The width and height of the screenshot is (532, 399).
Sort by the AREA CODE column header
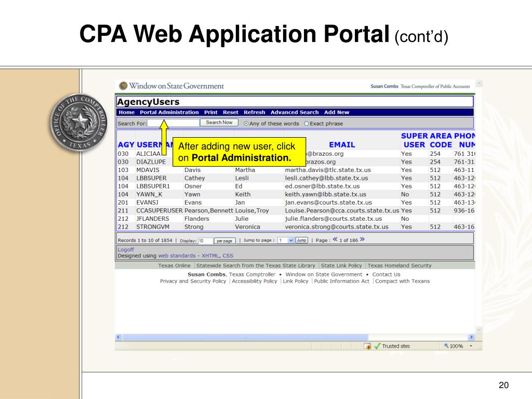coord(441,140)
